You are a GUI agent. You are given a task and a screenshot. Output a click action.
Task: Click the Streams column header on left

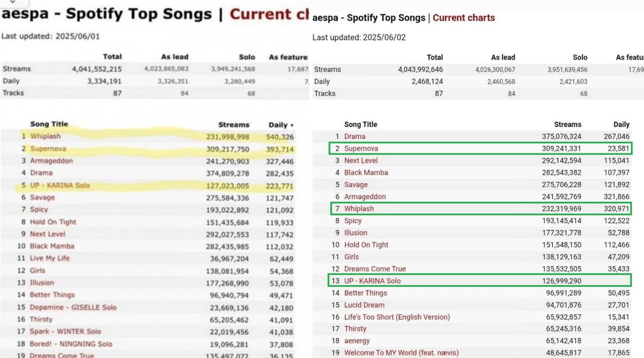point(233,125)
